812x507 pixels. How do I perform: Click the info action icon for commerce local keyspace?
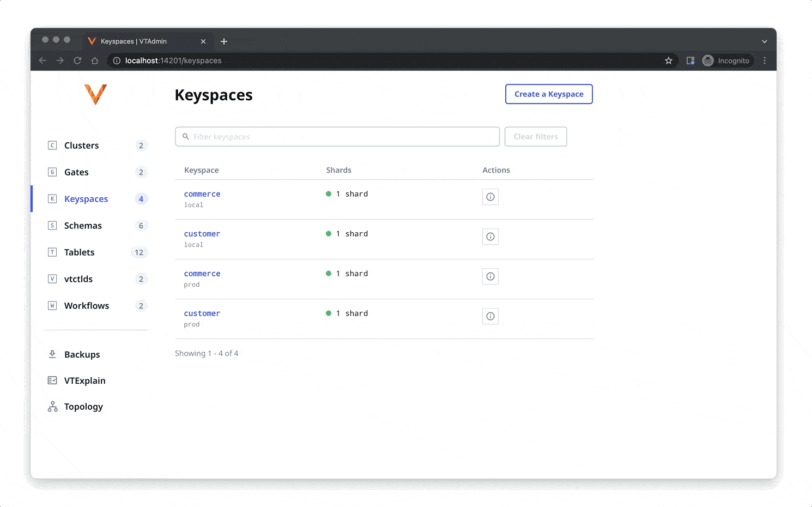tap(490, 197)
